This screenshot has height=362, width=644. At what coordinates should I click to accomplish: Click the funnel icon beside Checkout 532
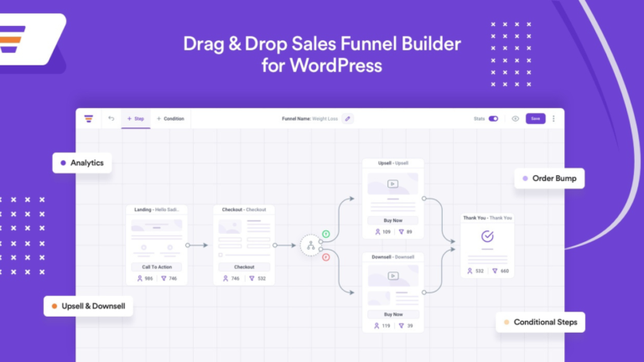click(x=252, y=278)
